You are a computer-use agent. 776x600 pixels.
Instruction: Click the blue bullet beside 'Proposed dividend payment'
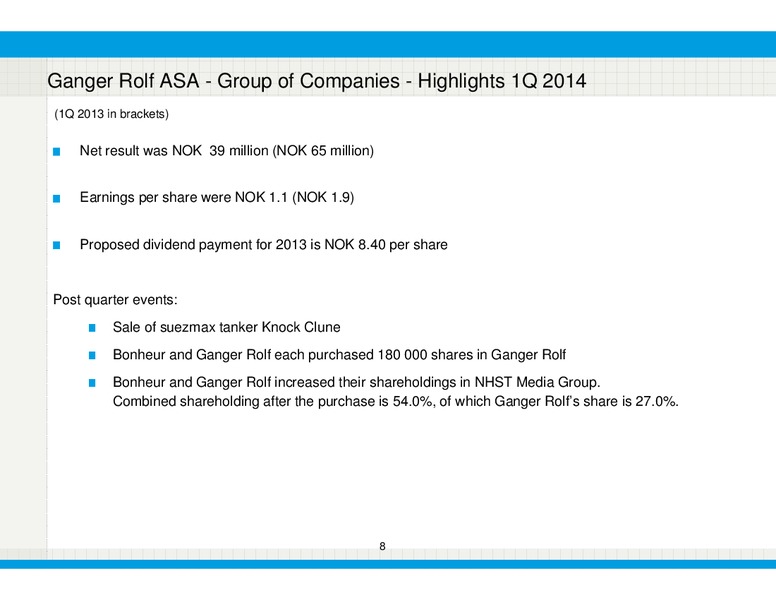[x=56, y=245]
